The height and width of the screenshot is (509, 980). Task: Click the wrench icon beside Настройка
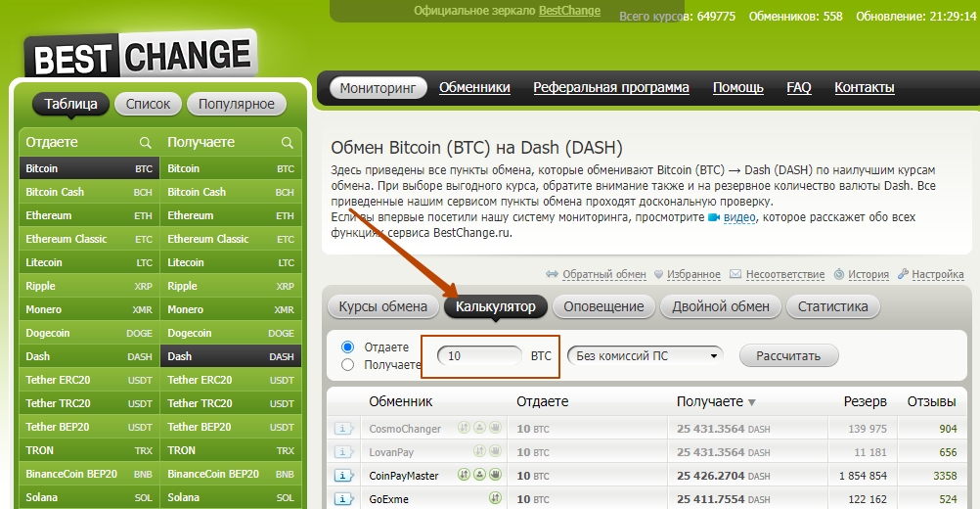click(903, 274)
